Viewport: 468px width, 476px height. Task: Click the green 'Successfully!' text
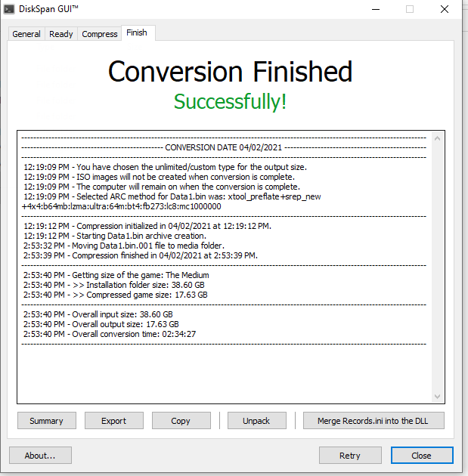click(x=230, y=101)
